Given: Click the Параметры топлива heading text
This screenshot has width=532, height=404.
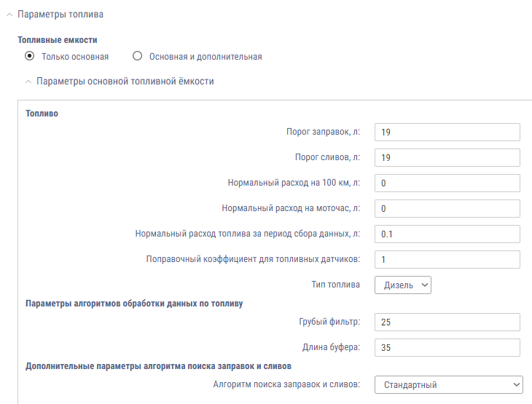Looking at the screenshot, I should (x=60, y=15).
